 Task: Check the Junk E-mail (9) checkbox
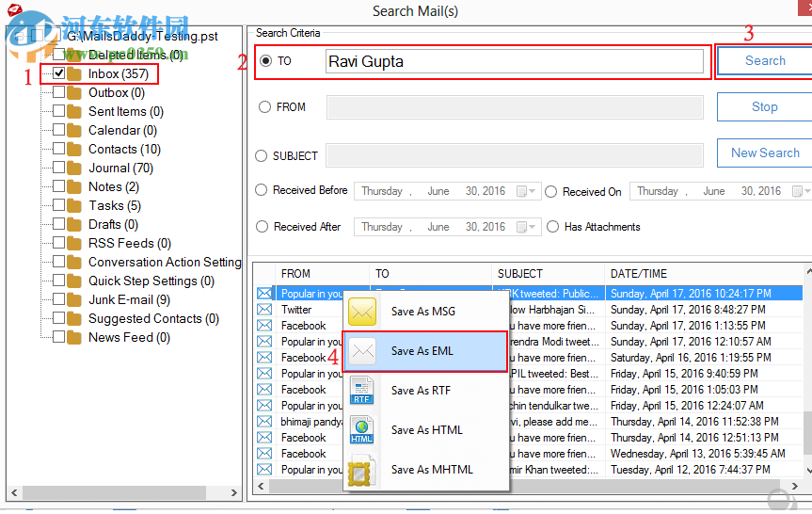coord(59,299)
